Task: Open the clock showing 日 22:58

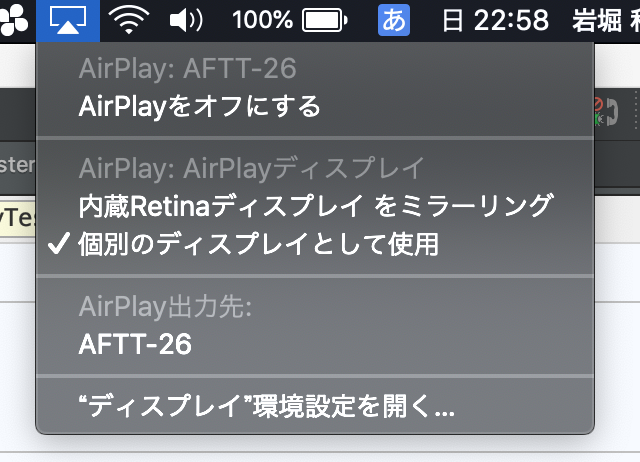Action: click(496, 20)
